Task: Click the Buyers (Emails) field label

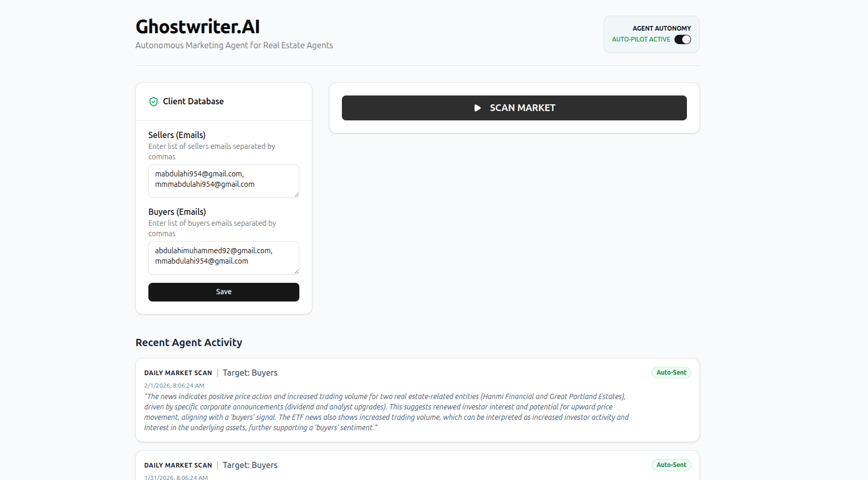Action: click(x=177, y=212)
